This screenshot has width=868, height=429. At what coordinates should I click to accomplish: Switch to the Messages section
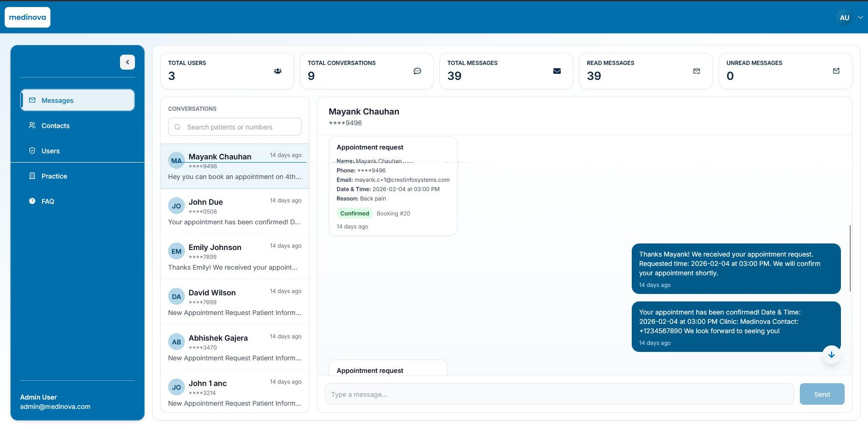57,100
